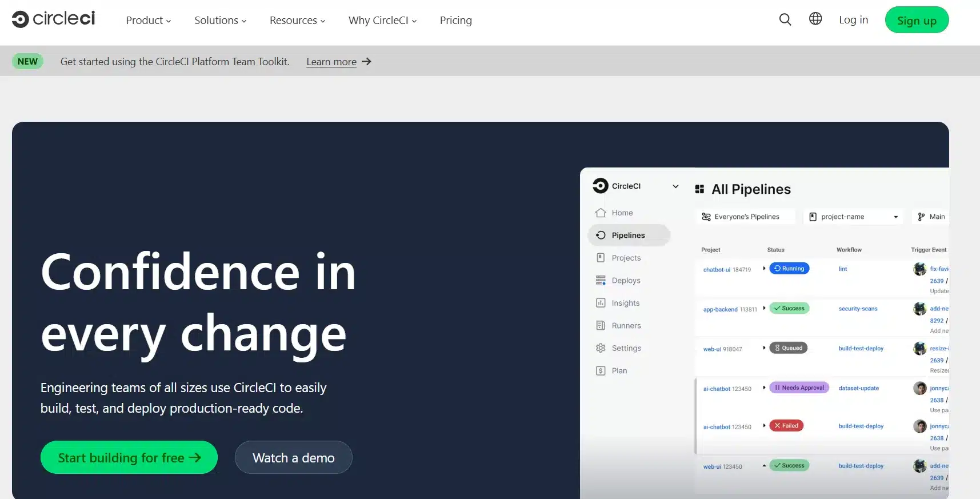Click the All Pipelines grid icon
The image size is (980, 499).
699,189
